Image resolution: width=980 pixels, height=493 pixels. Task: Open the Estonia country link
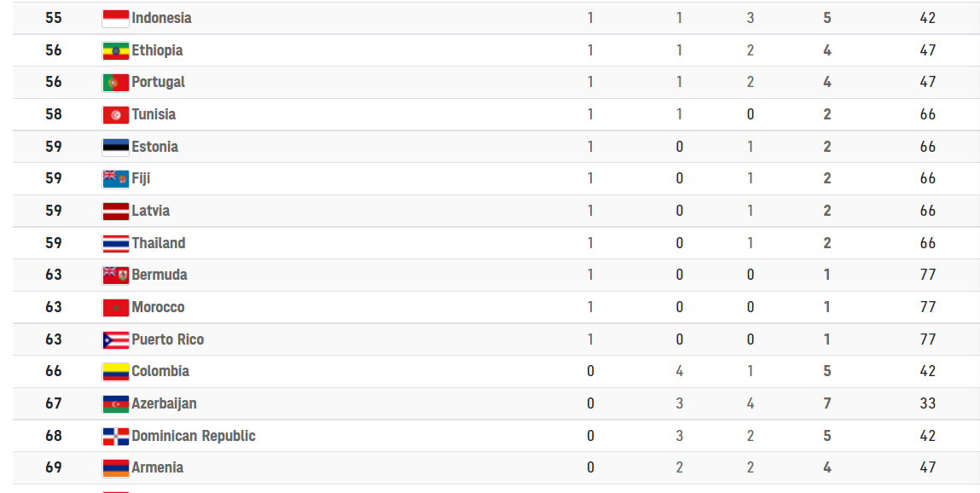pyautogui.click(x=155, y=147)
